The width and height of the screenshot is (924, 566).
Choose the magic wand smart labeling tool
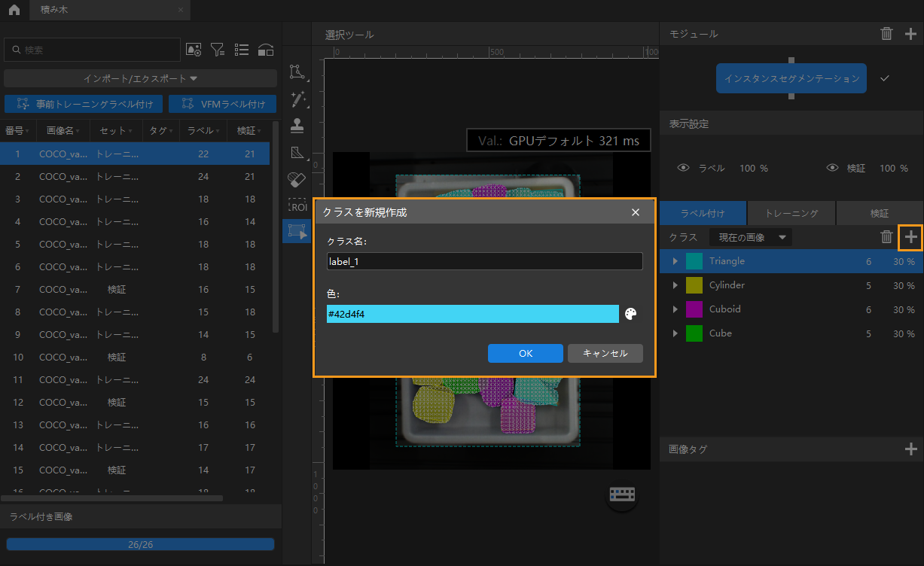[x=297, y=99]
